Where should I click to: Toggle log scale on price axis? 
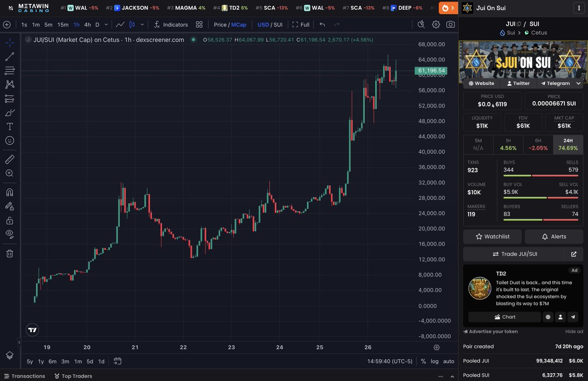click(x=435, y=361)
